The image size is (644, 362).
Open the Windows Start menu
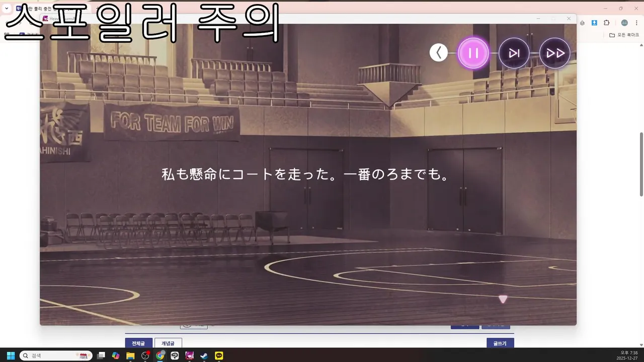pyautogui.click(x=10, y=355)
